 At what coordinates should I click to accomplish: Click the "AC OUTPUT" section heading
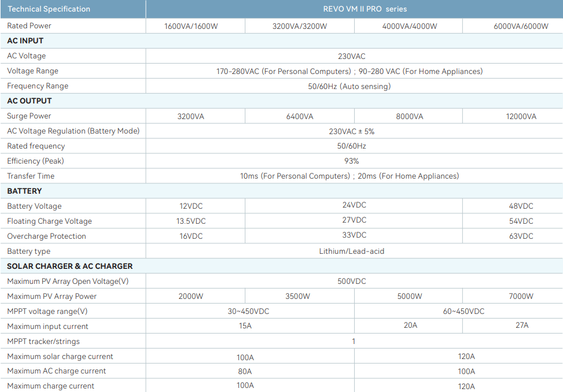point(30,101)
